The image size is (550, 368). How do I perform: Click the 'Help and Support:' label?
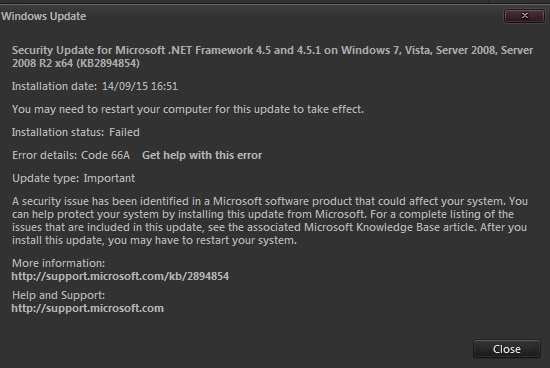coord(59,295)
